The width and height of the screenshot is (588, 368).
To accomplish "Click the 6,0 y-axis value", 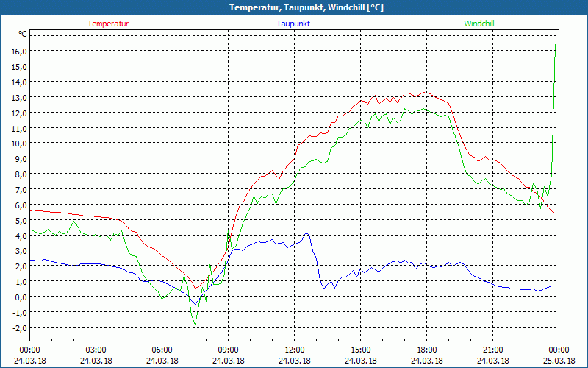I will coord(21,205).
